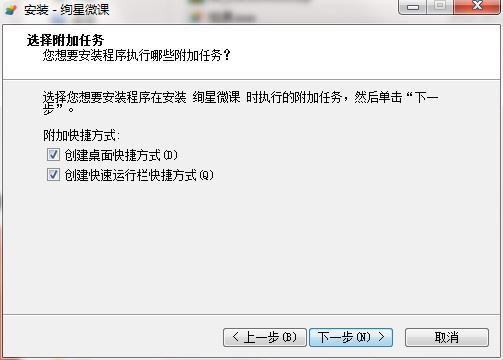This screenshot has height=360, width=503.
Task: Click the installer app icon in title bar
Action: point(10,9)
